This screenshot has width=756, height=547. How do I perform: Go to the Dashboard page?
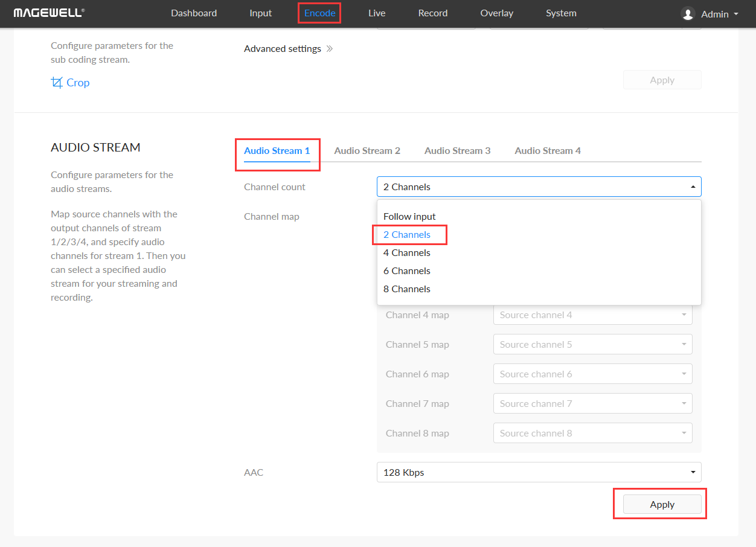(194, 13)
